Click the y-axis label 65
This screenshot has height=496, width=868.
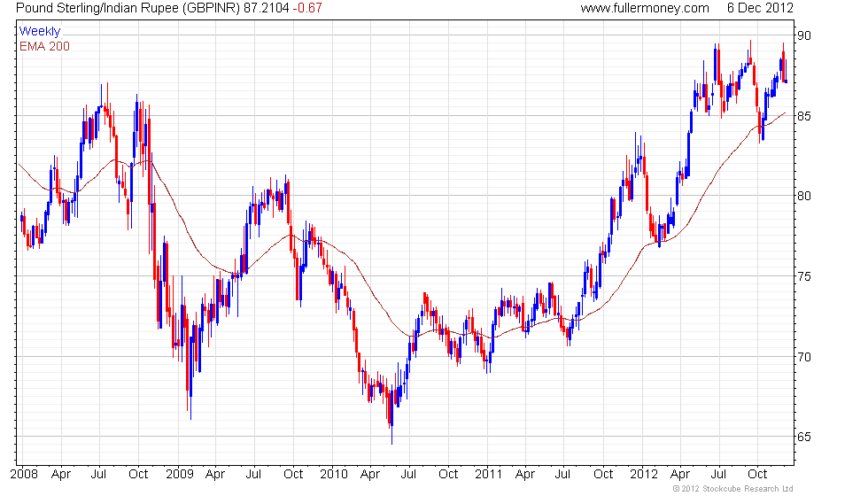(x=804, y=438)
